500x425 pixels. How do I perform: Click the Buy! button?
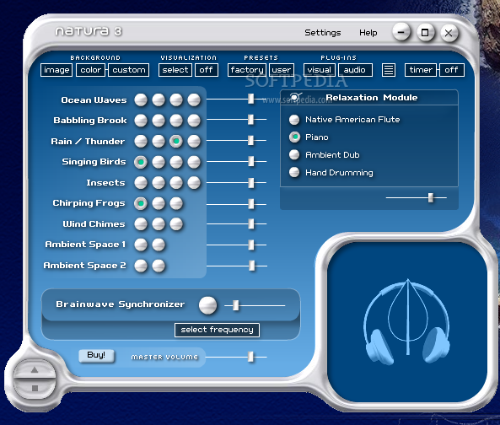[x=96, y=355]
